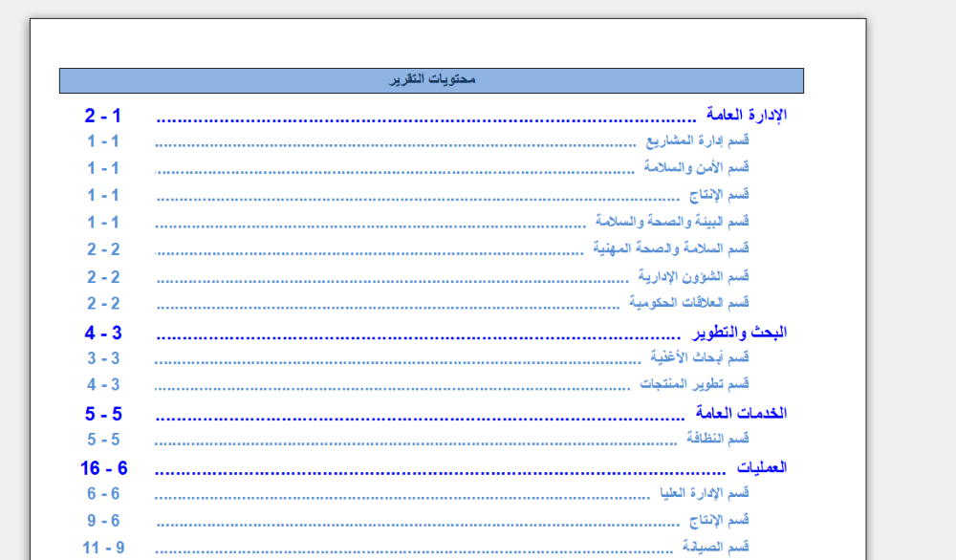Click page number beside 'قسم الأمن والسلامة'
956x560 pixels.
103,168
